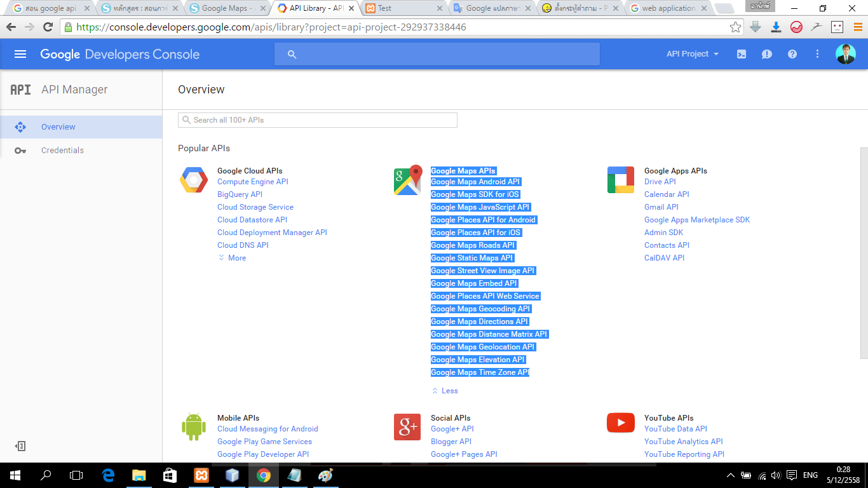The width and height of the screenshot is (868, 488).
Task: Open the notifications alert icon
Action: [767, 54]
